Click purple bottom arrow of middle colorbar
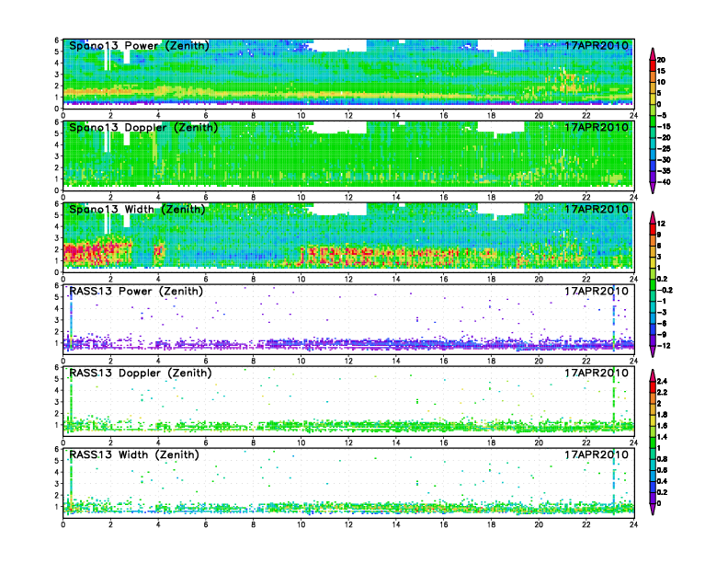 coord(653,351)
